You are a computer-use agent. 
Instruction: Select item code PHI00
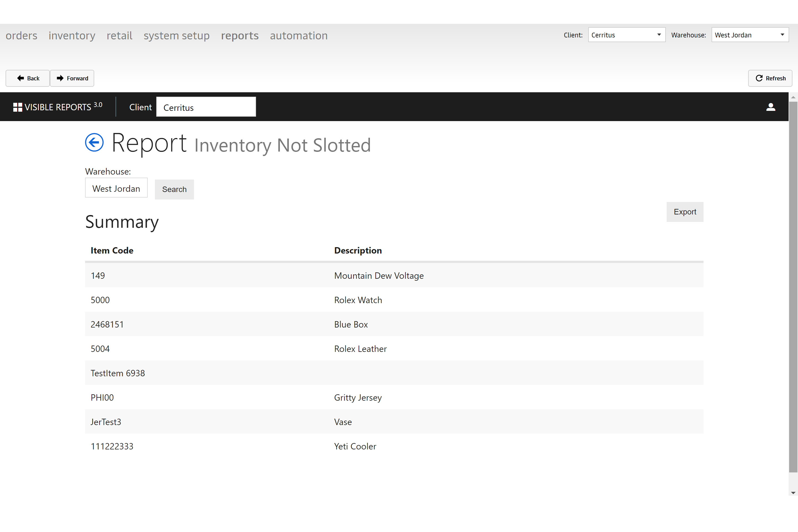click(102, 398)
